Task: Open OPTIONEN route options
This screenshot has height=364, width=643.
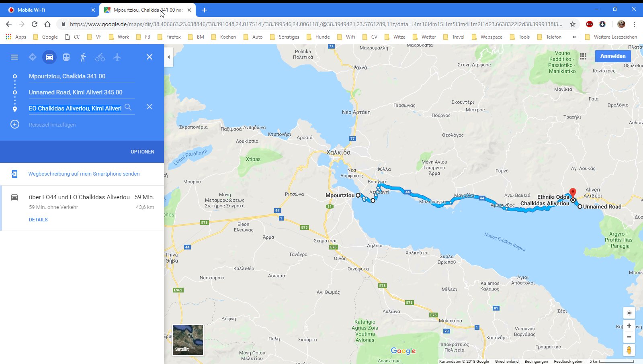Action: click(142, 152)
